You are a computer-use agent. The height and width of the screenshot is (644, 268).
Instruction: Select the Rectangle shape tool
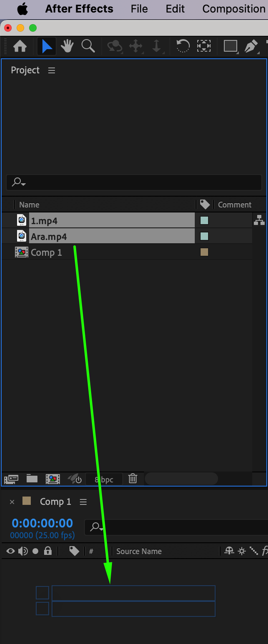pyautogui.click(x=231, y=46)
